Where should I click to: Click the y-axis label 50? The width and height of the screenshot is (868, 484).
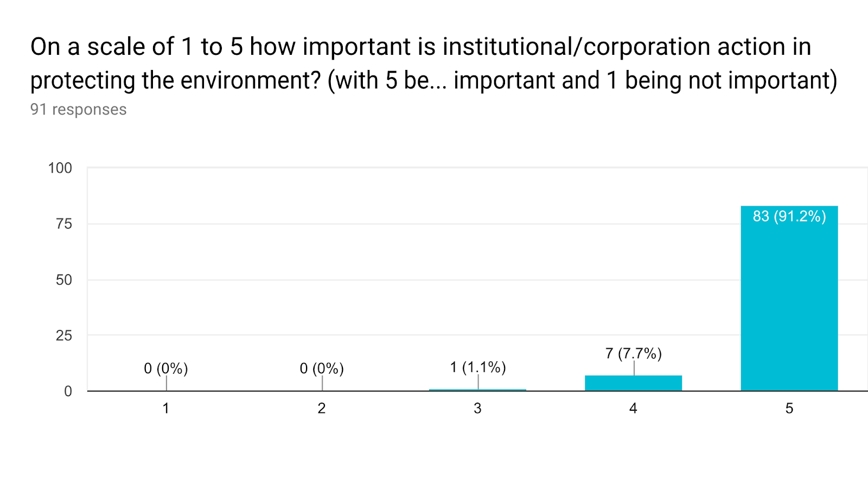(63, 280)
